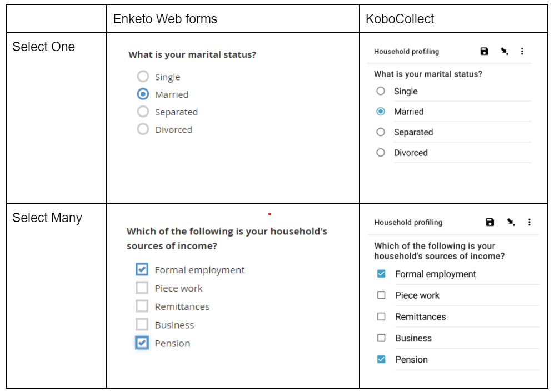Check Remittances in the Enketo income question
The image size is (554, 392).
click(x=142, y=306)
